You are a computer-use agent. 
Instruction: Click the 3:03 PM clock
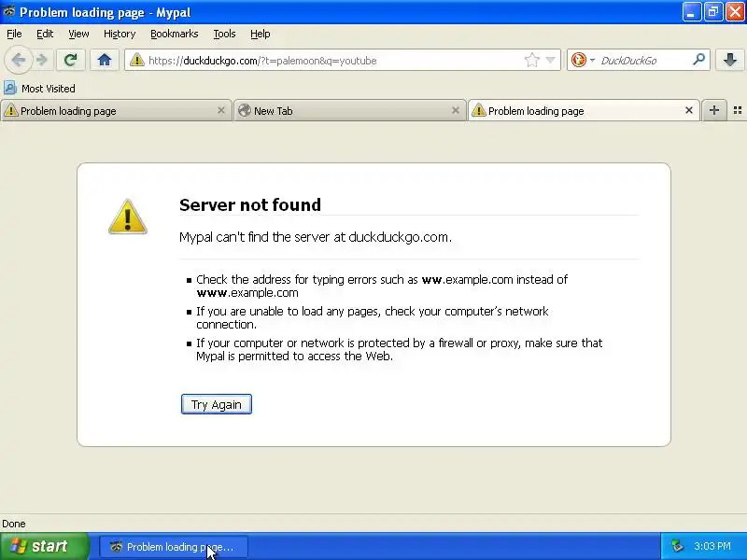712,546
